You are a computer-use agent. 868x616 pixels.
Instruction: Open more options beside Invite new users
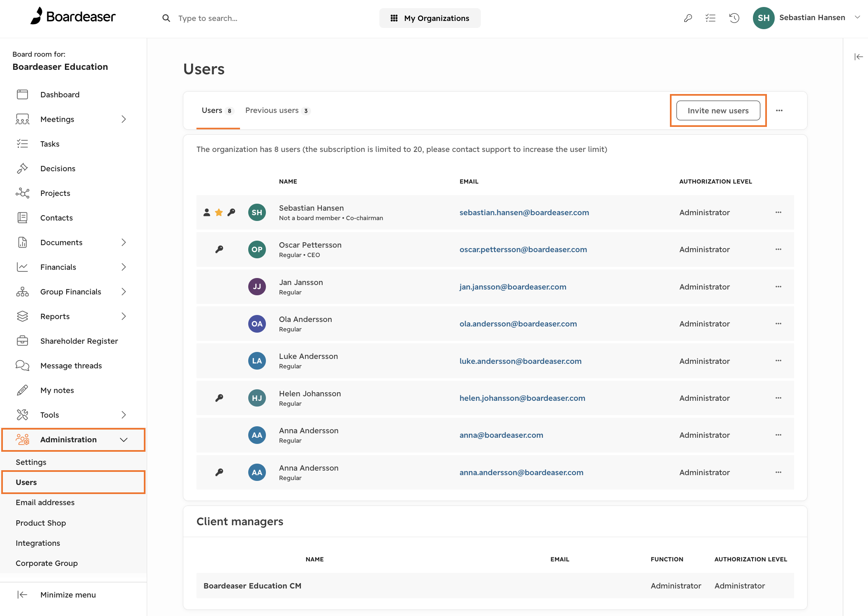pyautogui.click(x=779, y=110)
